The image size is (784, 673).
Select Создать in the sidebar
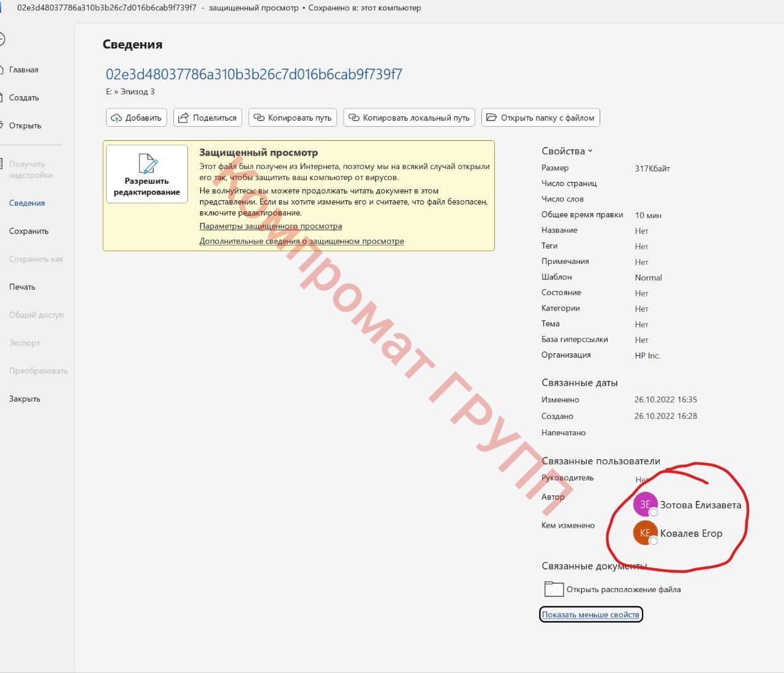click(24, 98)
